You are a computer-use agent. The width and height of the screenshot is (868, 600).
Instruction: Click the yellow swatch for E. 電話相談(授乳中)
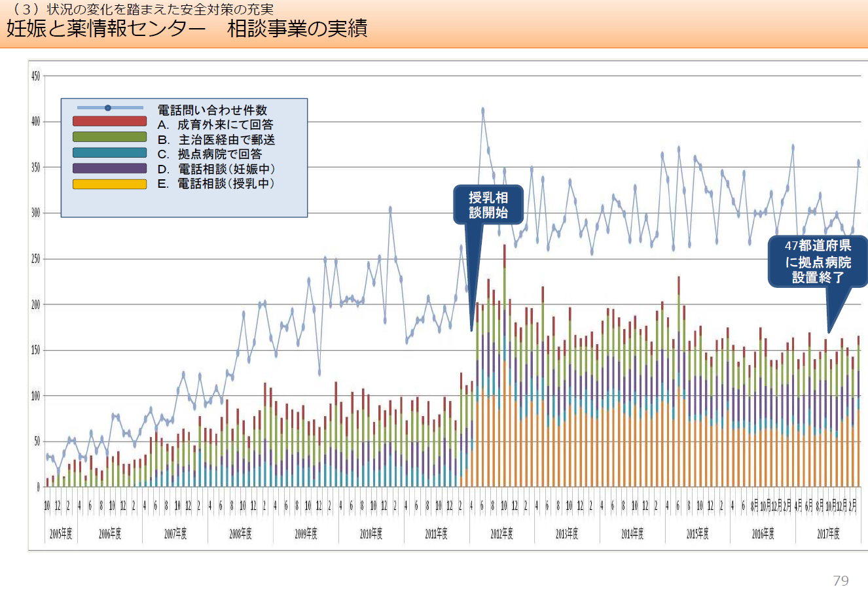pos(109,185)
